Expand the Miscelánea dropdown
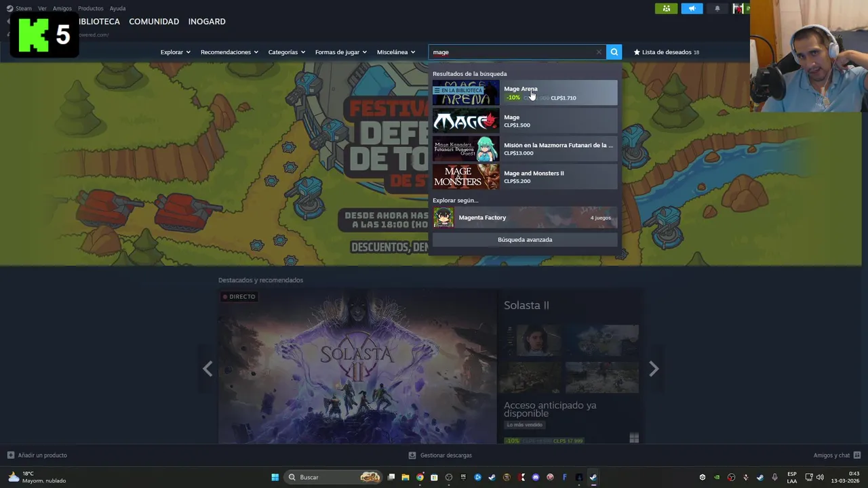The height and width of the screenshot is (488, 868). [396, 52]
